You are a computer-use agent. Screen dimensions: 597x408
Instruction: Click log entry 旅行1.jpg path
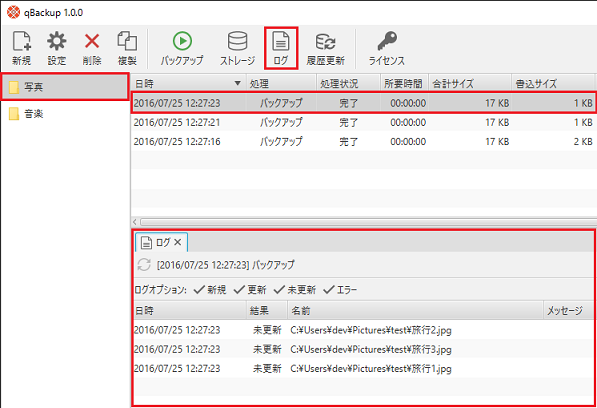(371, 368)
